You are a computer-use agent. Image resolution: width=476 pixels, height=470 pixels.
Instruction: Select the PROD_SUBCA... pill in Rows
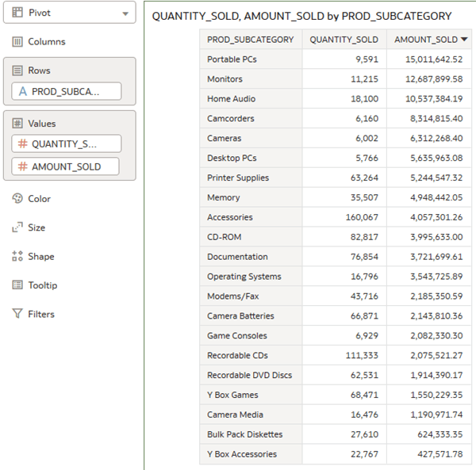point(67,91)
